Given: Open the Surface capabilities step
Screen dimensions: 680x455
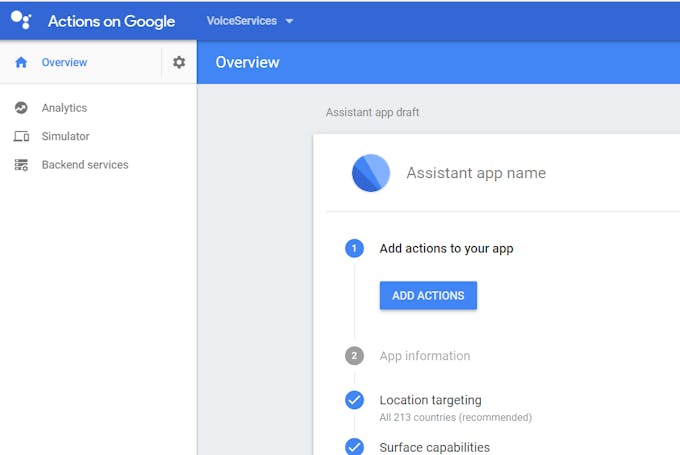Looking at the screenshot, I should coord(435,447).
